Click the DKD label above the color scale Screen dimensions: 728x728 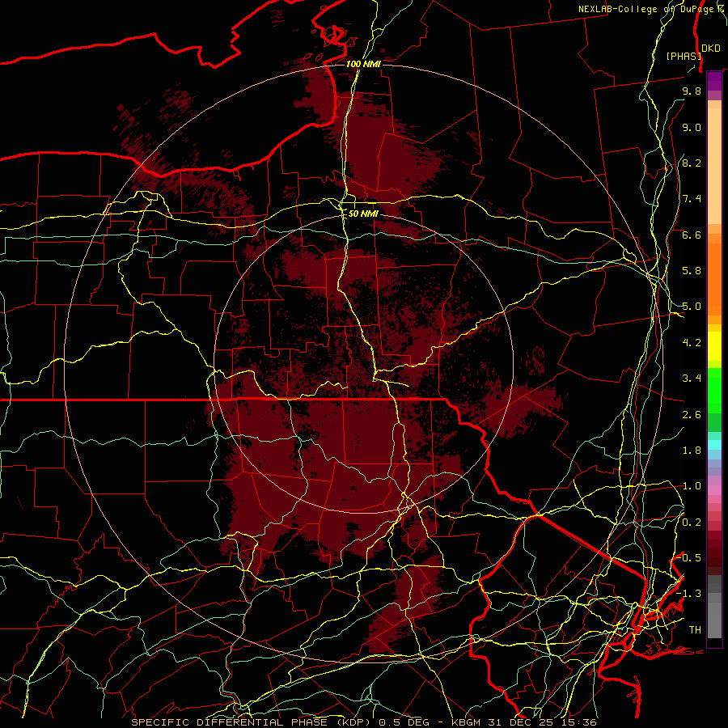[x=710, y=49]
